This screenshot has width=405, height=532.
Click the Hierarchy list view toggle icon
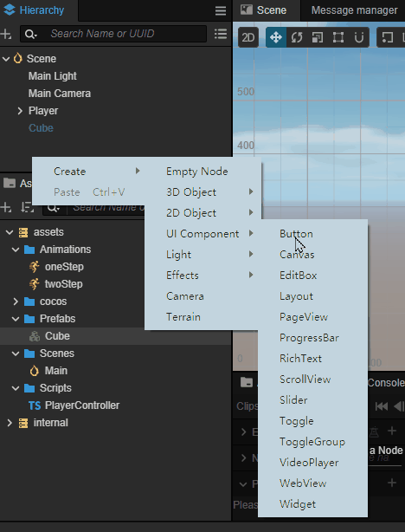221,34
